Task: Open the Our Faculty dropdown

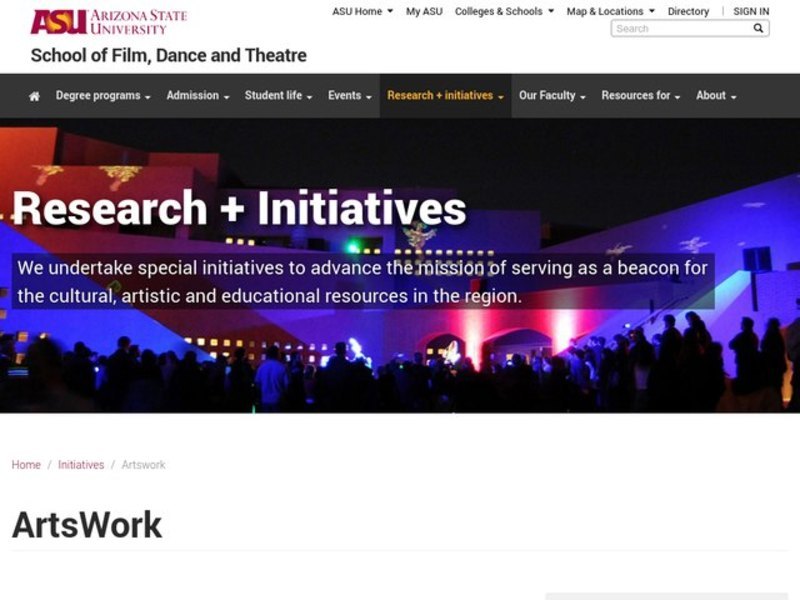Action: click(552, 96)
